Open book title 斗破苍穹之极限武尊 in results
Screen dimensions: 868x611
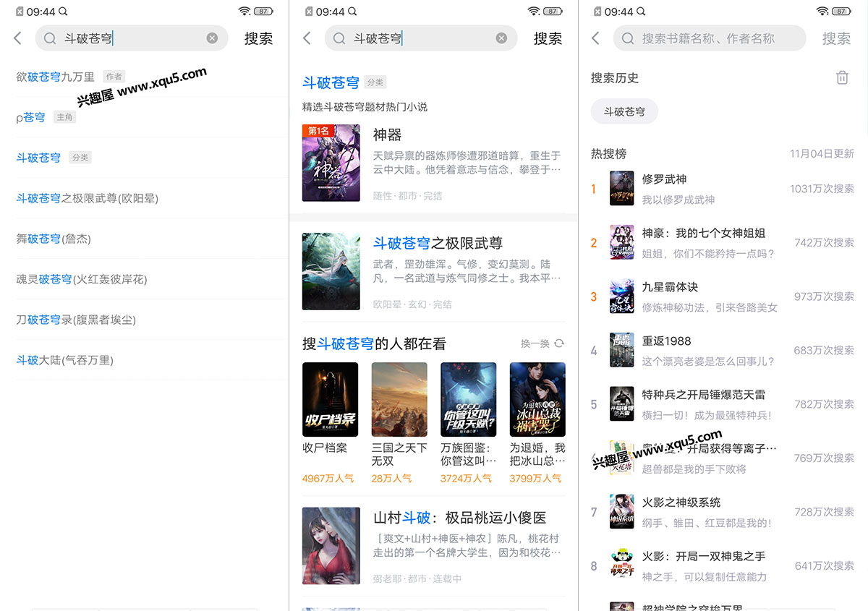[438, 243]
